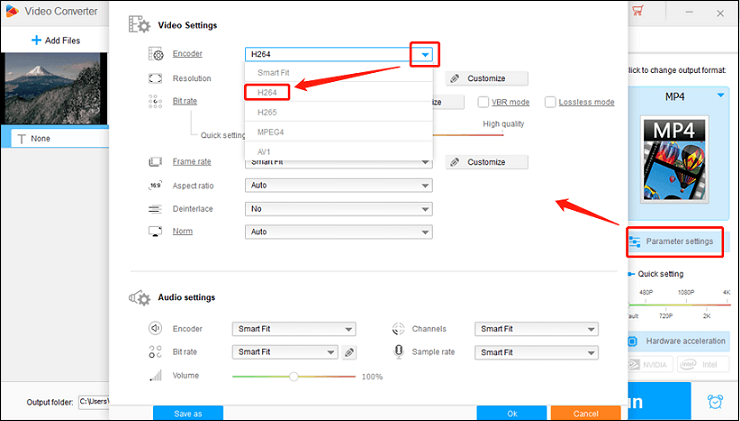Image resolution: width=740 pixels, height=421 pixels.
Task: Open the audio Encoder Smart Fit dropdown
Action: pos(294,329)
